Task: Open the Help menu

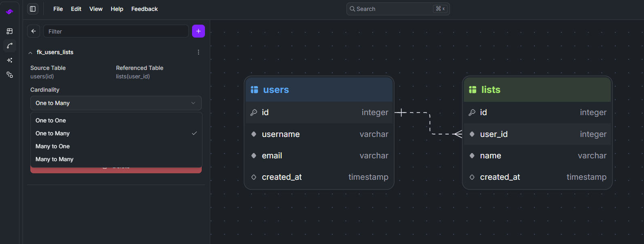Action: point(117,9)
